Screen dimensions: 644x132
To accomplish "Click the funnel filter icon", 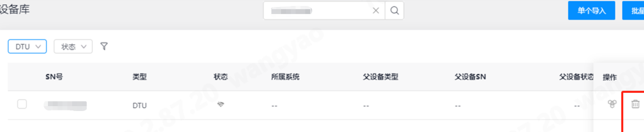I will pyautogui.click(x=104, y=46).
